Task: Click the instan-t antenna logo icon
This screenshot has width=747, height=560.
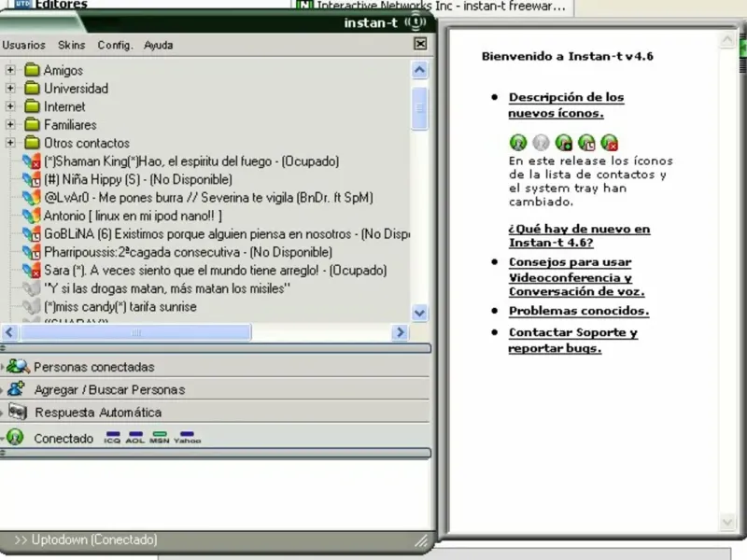Action: (x=416, y=22)
